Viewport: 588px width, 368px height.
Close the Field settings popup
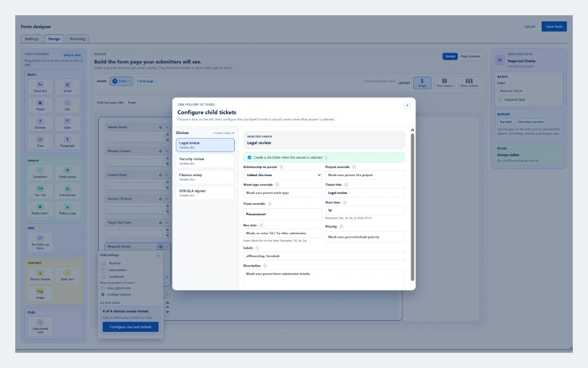tap(158, 256)
